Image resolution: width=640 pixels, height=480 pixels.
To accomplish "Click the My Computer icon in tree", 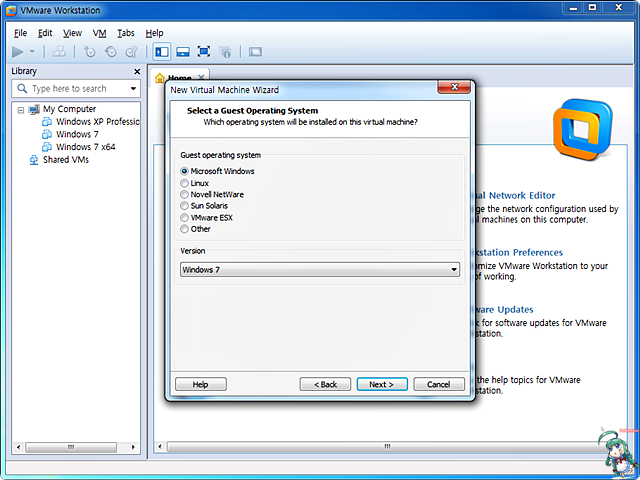I will click(x=34, y=109).
